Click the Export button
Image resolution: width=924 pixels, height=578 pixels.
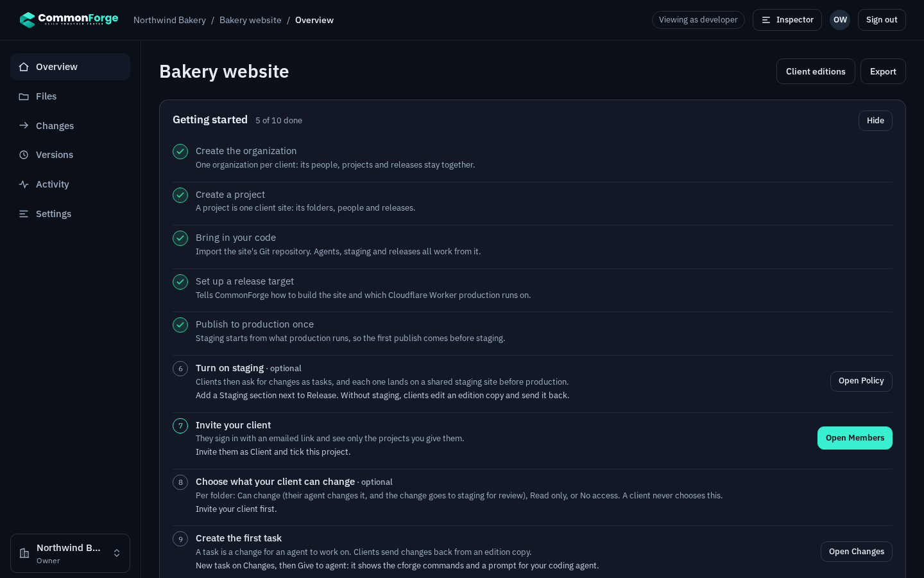(883, 71)
